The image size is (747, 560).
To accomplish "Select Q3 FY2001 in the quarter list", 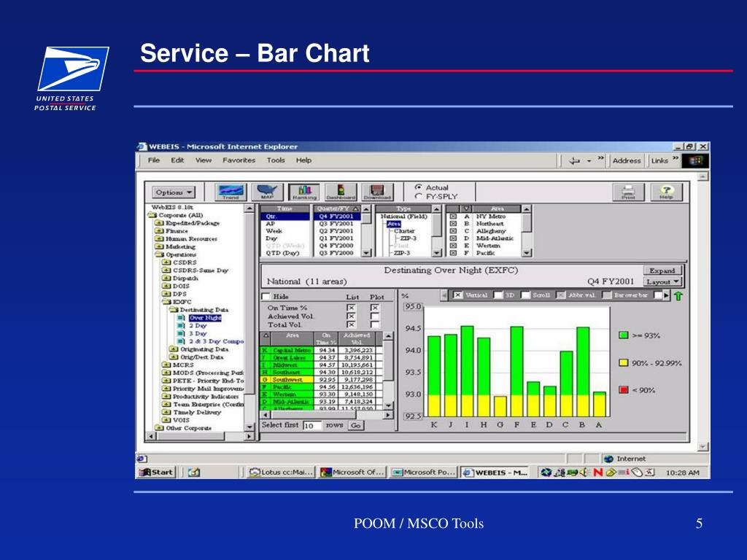I will 336,223.
